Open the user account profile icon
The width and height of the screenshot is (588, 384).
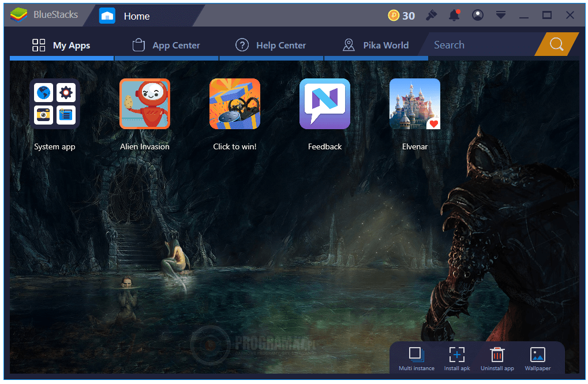477,16
